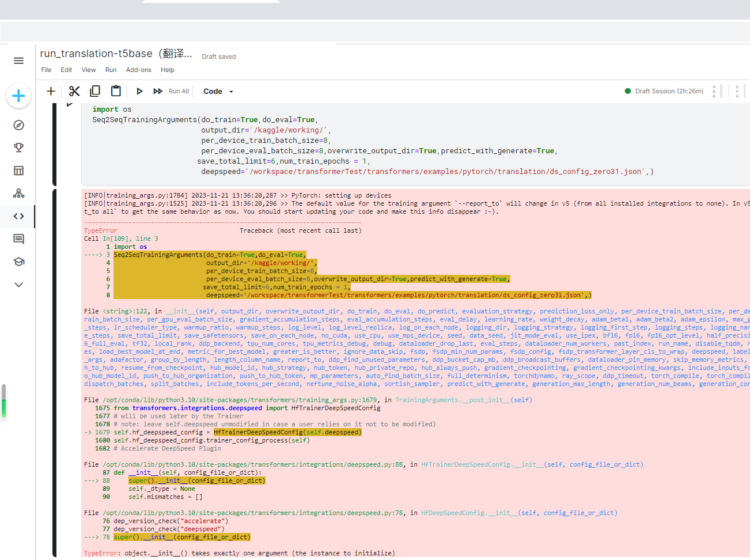Copy the selected cell

95,91
